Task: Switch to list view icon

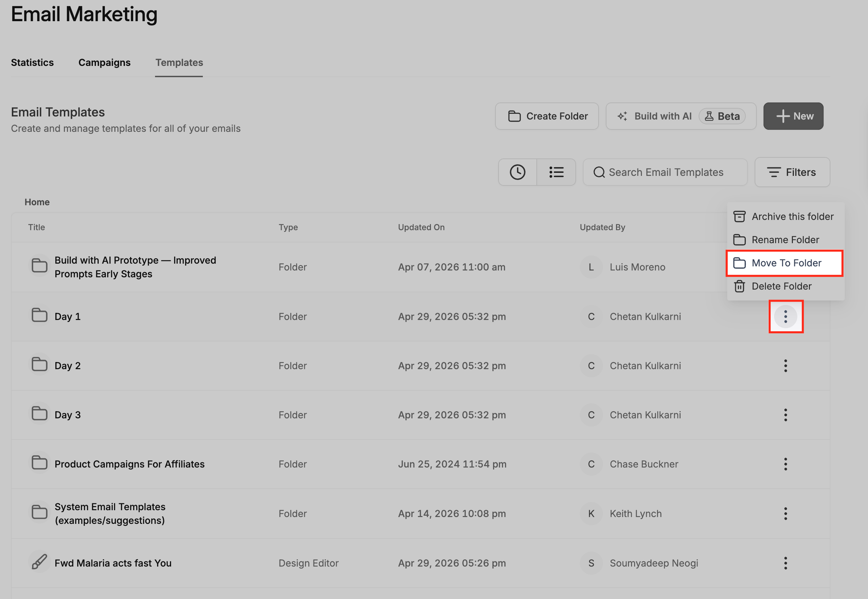Action: (x=556, y=172)
